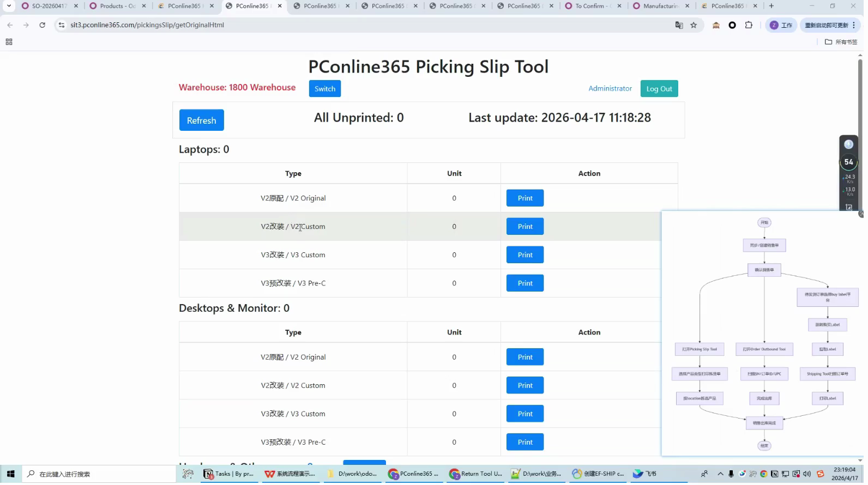View site information icon beside the URL

click(x=62, y=25)
